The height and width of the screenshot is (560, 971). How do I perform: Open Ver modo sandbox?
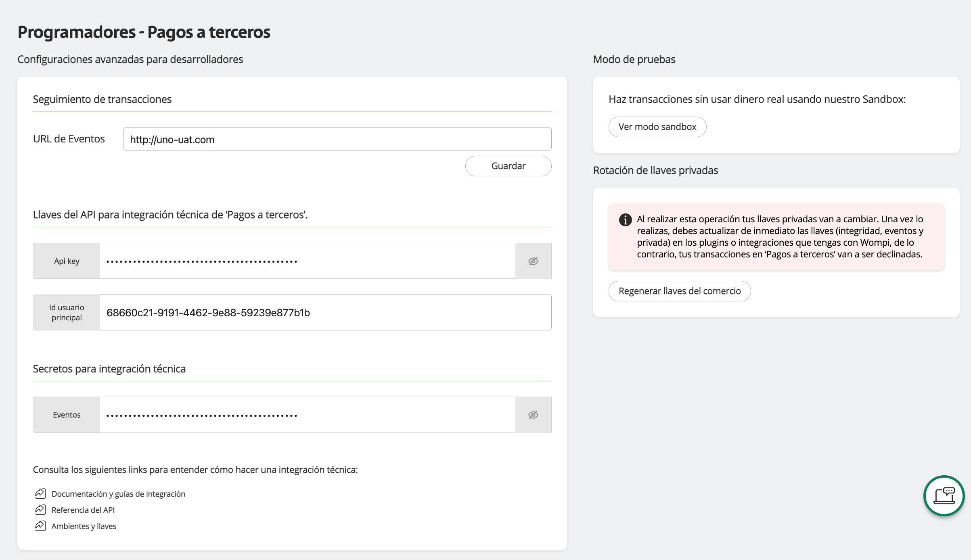tap(657, 127)
